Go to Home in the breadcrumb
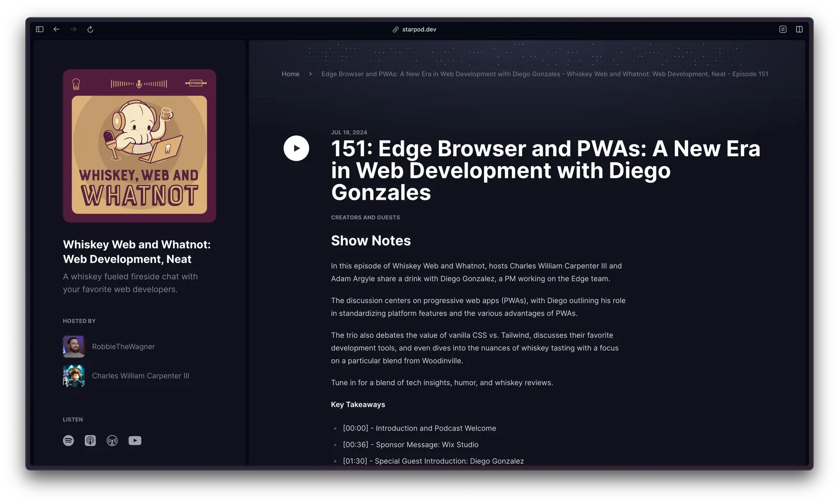Viewport: 839px width, 504px height. 291,74
